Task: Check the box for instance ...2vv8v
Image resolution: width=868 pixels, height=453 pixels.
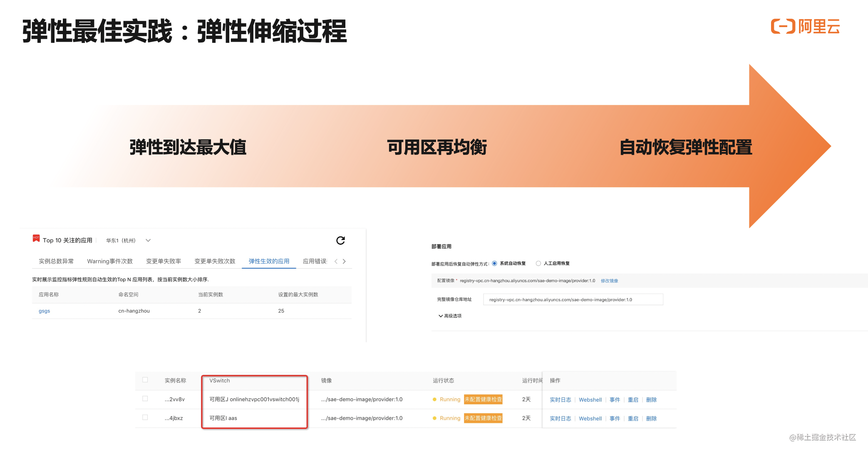Action: pos(145,398)
